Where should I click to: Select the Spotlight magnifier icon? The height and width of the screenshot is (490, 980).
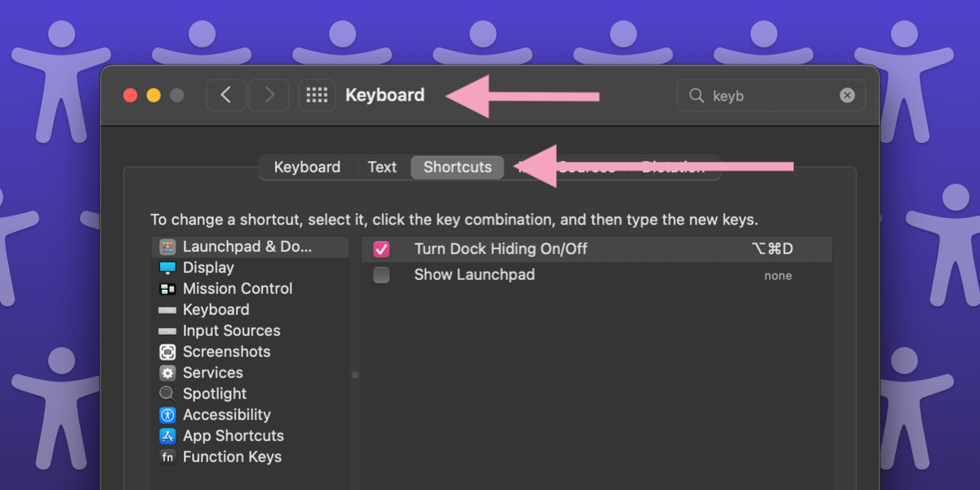[x=167, y=394]
